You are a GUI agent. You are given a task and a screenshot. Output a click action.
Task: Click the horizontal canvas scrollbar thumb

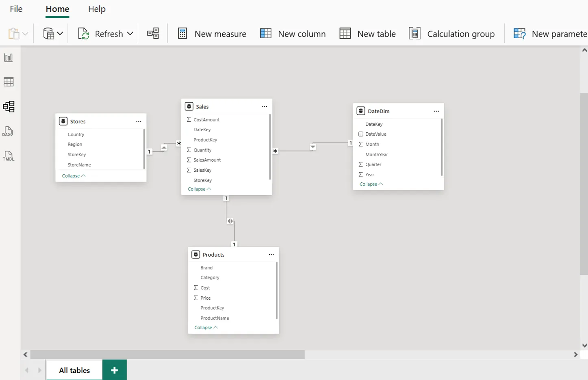tap(167, 354)
